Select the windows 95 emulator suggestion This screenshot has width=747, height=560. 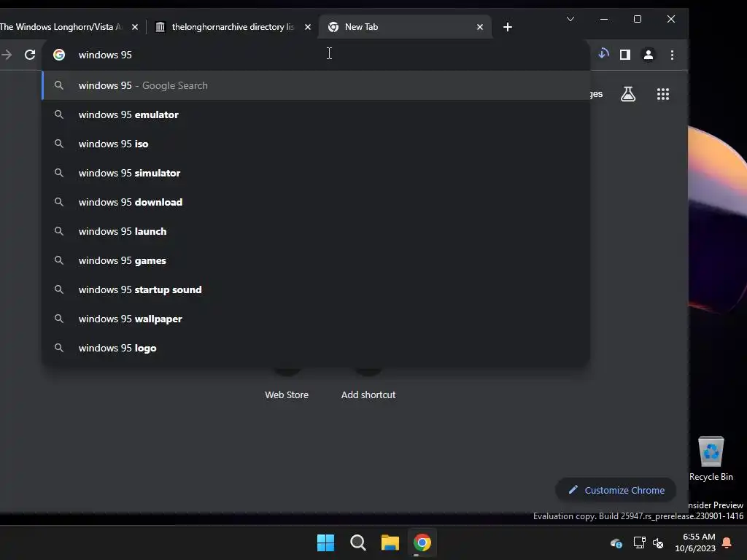(316, 114)
